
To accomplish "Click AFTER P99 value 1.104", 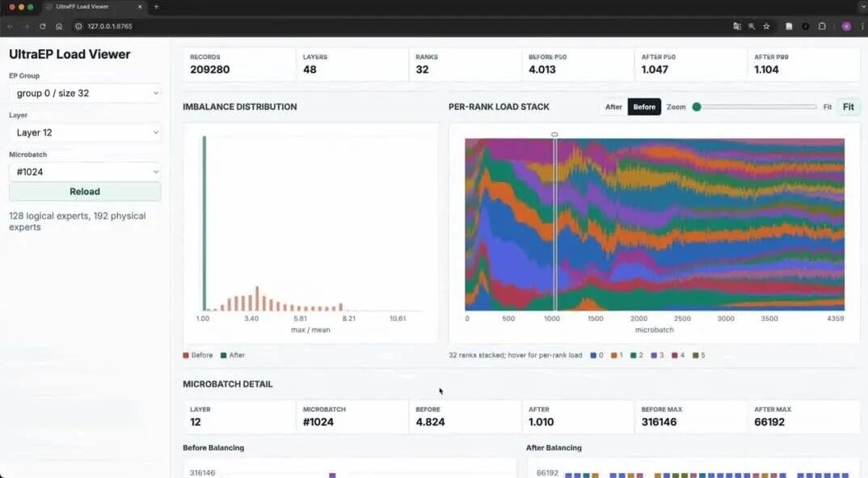I will [x=767, y=70].
